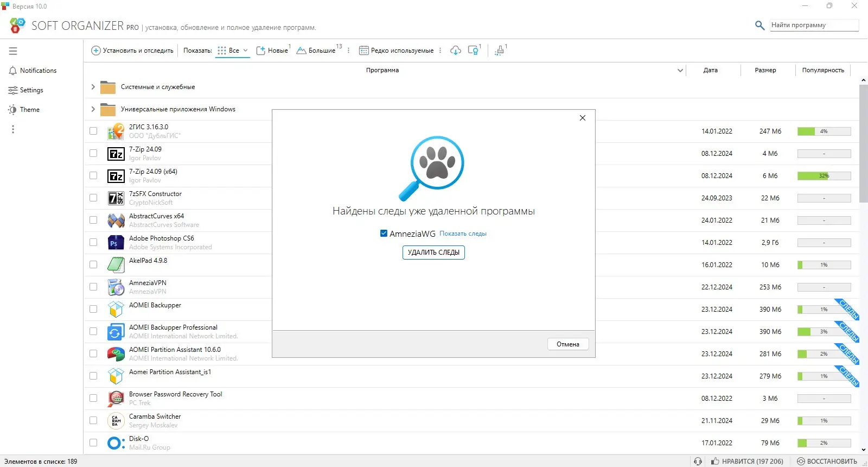Click Установить и отследить in toolbar
The width and height of the screenshot is (868, 467).
132,51
